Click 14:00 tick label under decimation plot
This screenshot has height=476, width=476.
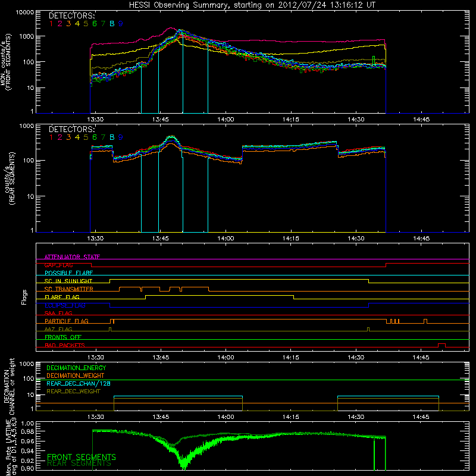tap(226, 417)
